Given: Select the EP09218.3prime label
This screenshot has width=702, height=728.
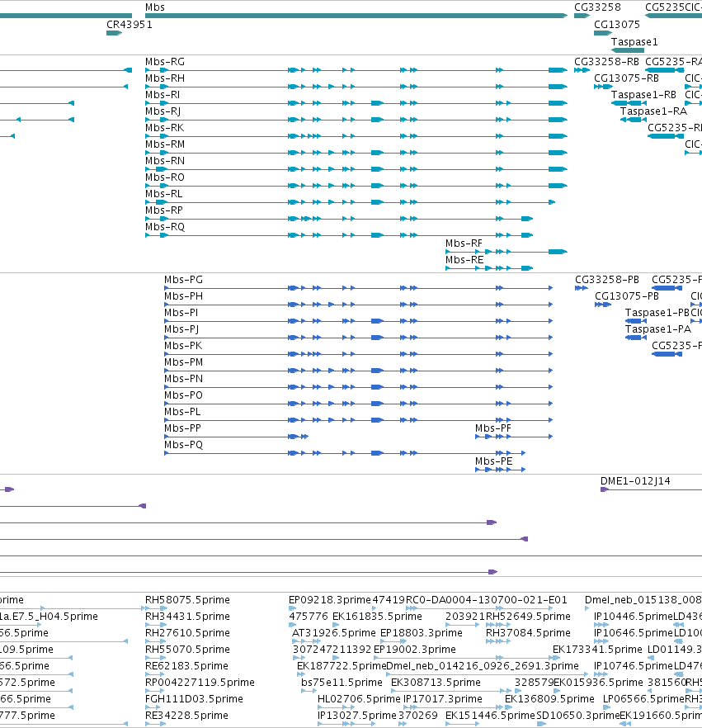Looking at the screenshot, I should 330,600.
